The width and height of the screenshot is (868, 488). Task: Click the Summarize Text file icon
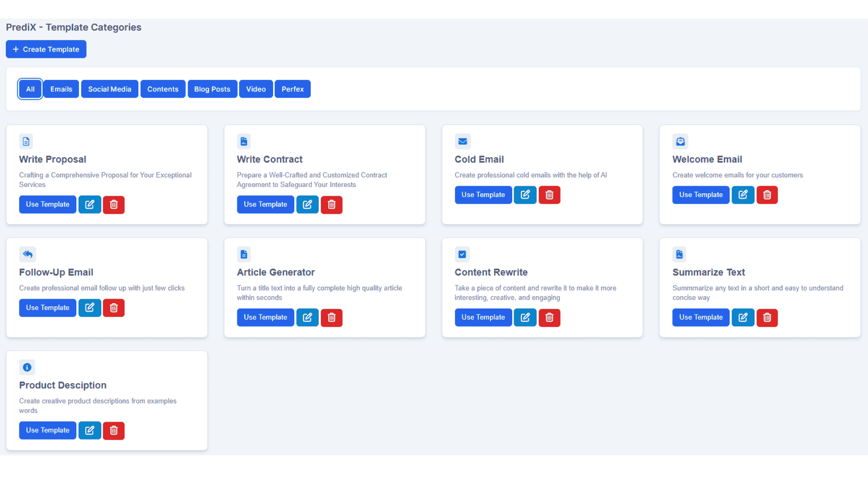click(679, 254)
